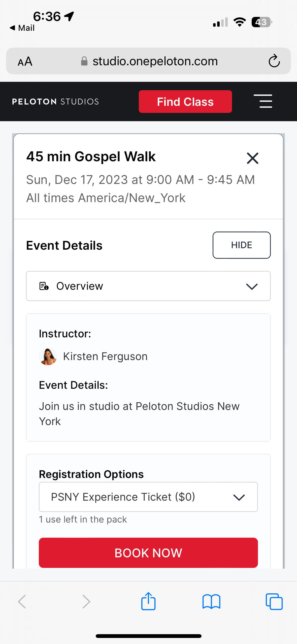
Task: Tap Kirsten Ferguson's instructor photo
Action: pyautogui.click(x=48, y=357)
